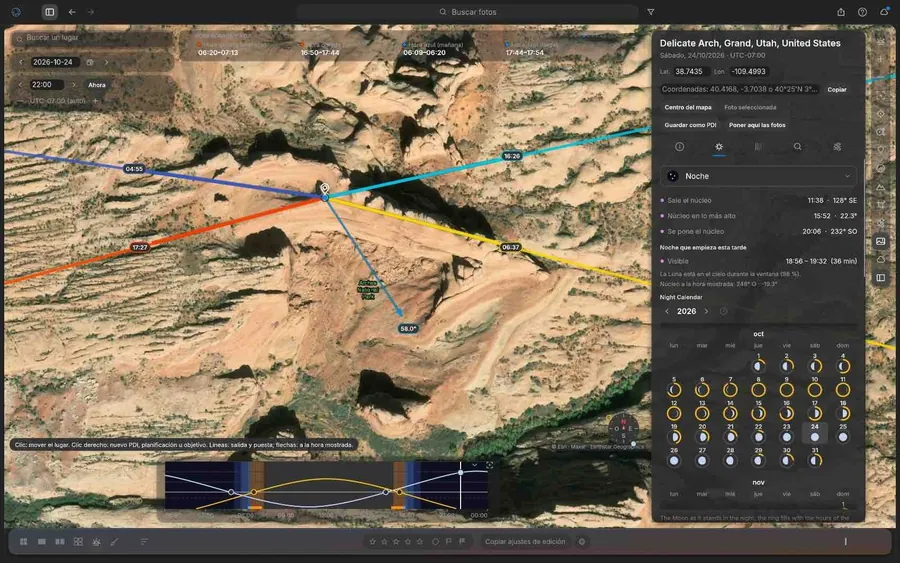This screenshot has height=563, width=900.
Task: Open the Noche mode dropdown
Action: 758,176
